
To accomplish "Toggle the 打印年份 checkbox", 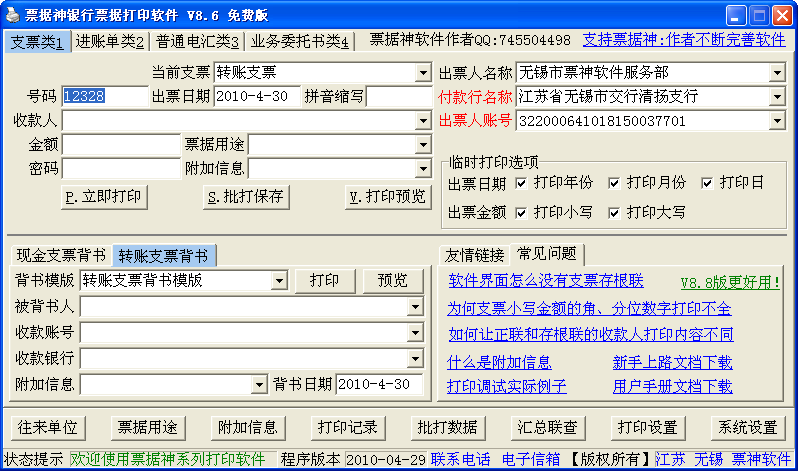I will [521, 183].
